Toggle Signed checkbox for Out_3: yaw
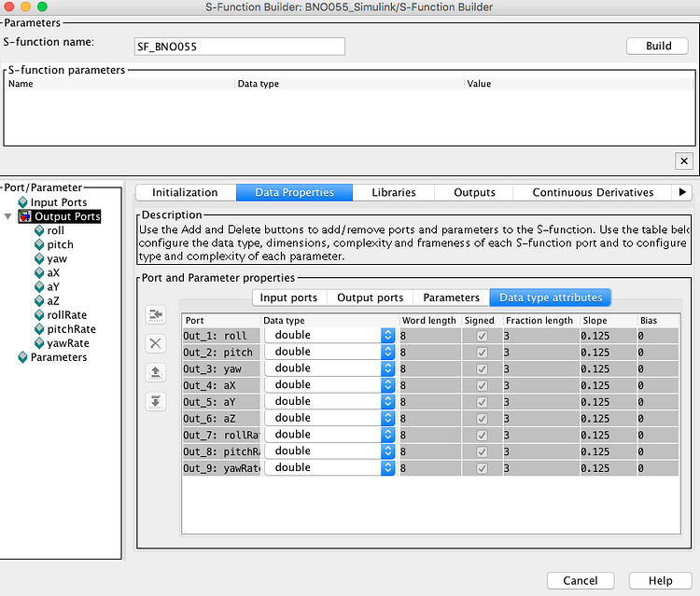The image size is (700, 596). [x=483, y=369]
